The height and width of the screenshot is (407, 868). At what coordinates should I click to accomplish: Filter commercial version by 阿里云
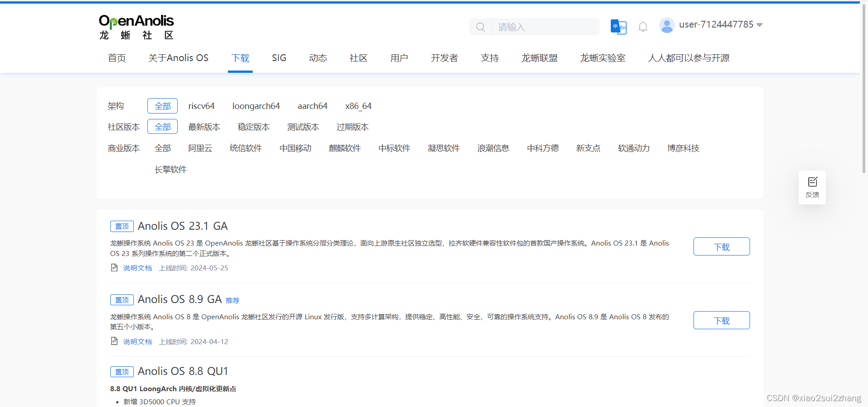[200, 148]
